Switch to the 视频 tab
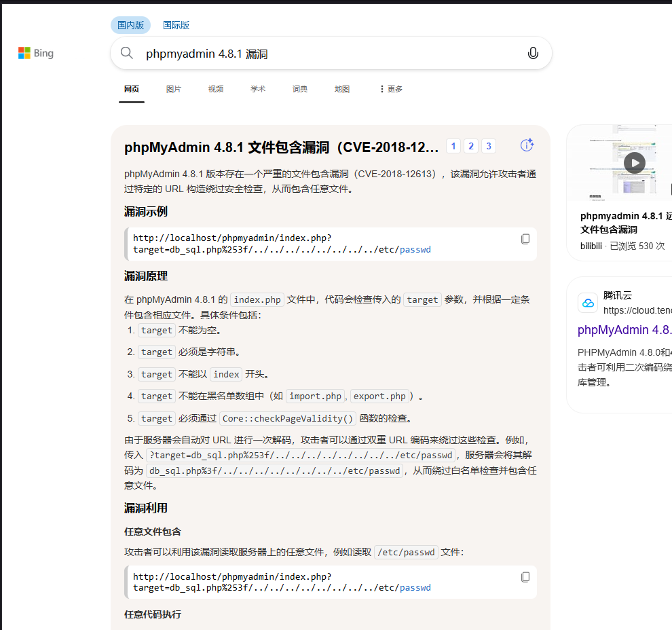 [x=215, y=89]
